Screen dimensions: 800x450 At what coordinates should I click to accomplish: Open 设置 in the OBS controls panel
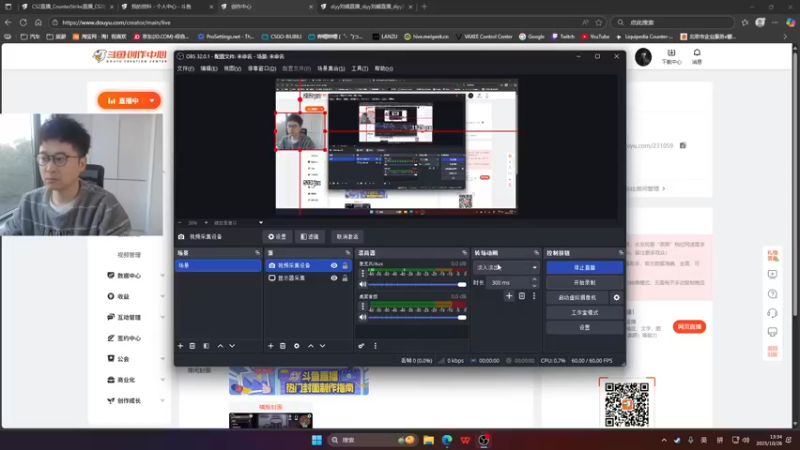[584, 327]
